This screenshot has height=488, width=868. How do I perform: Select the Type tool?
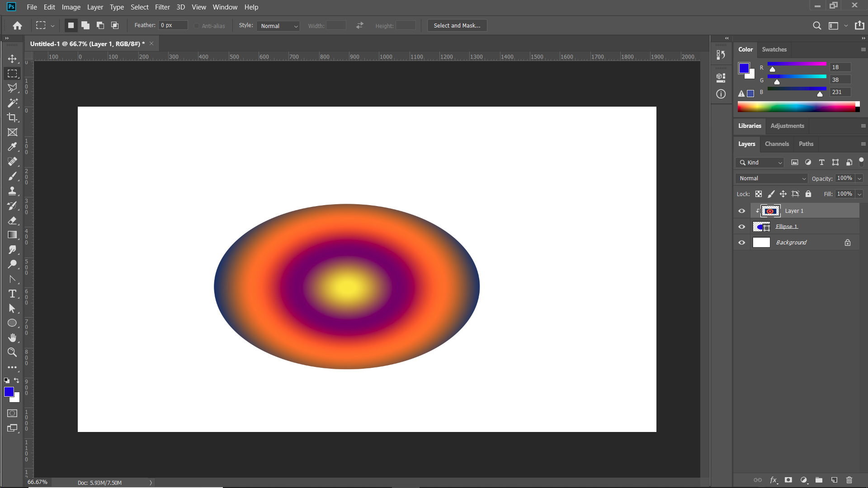[x=12, y=294]
